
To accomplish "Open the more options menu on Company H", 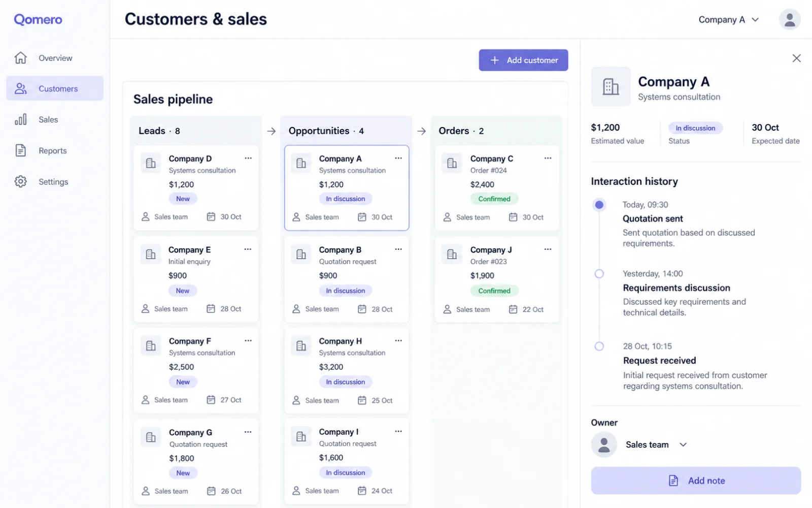I will (x=398, y=340).
